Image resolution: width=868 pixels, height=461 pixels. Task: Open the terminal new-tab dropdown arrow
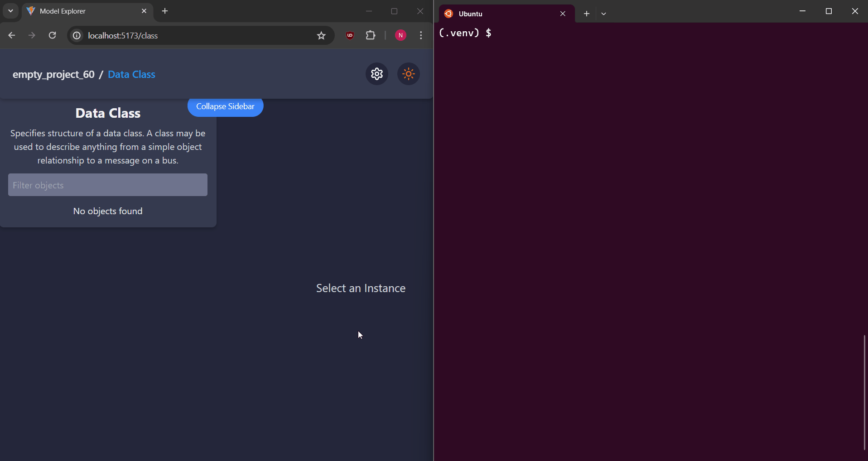tap(603, 14)
